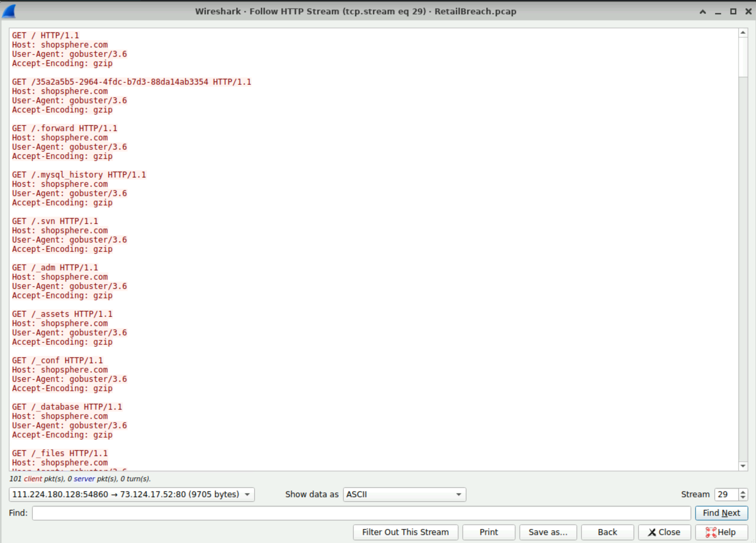Click the keep-above caret button in title bar
The image size is (756, 543).
(703, 11)
